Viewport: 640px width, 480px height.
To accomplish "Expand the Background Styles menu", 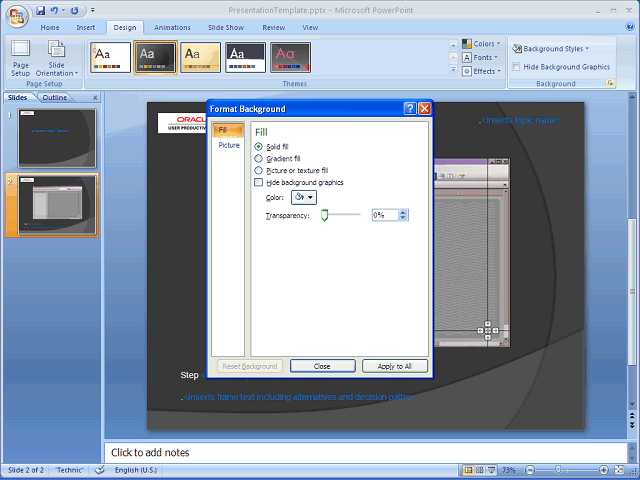I will [x=551, y=49].
